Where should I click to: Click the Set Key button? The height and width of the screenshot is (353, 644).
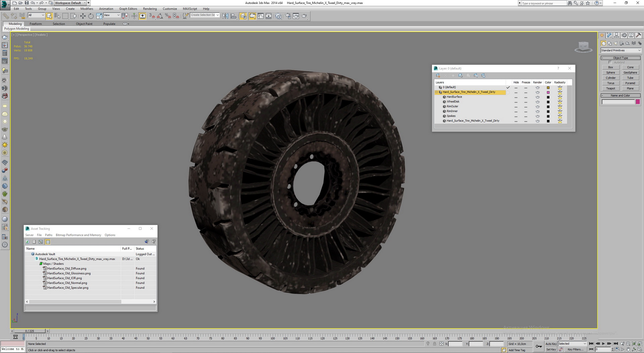click(x=551, y=350)
